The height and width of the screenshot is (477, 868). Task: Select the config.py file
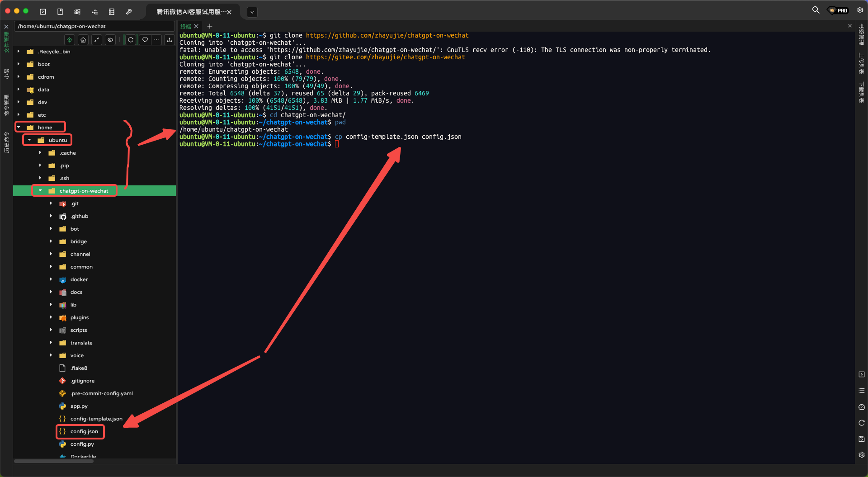click(x=82, y=444)
